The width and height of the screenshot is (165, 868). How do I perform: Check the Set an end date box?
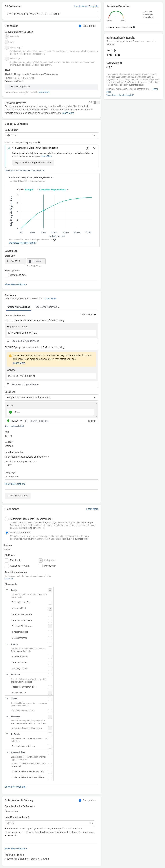7,275
